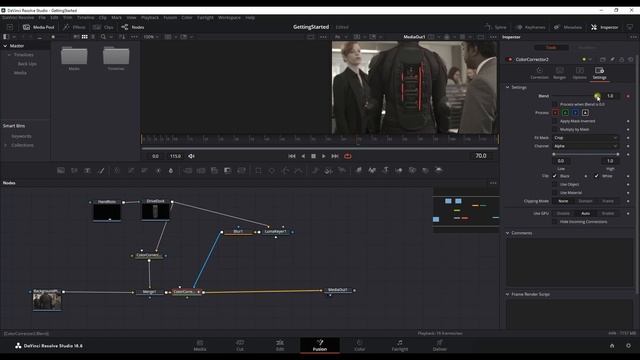Select the MediaOut1 node

[x=338, y=290]
